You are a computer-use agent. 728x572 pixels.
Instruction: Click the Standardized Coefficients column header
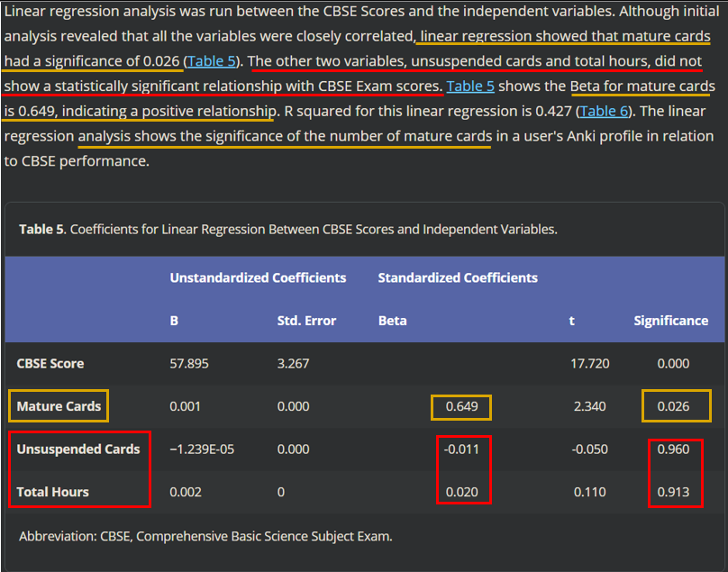[x=458, y=277]
